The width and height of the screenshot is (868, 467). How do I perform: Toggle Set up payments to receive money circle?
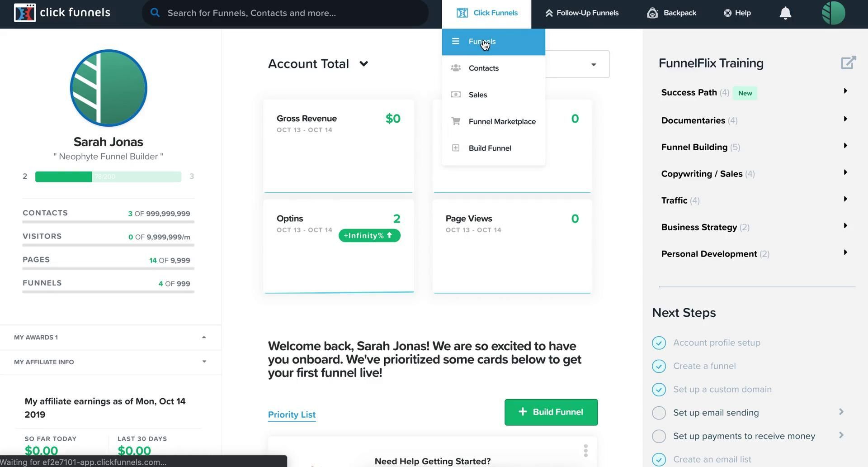point(659,436)
